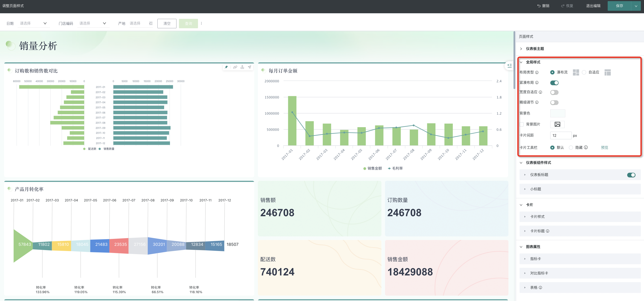The width and height of the screenshot is (644, 301).
Task: Expand the 指标卡 row
Action: coord(580,259)
